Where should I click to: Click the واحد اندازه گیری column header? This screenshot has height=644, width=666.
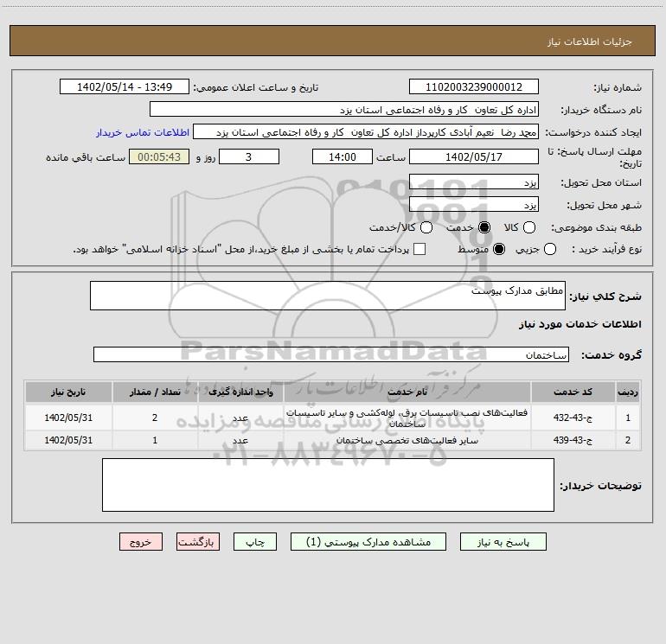pyautogui.click(x=240, y=392)
